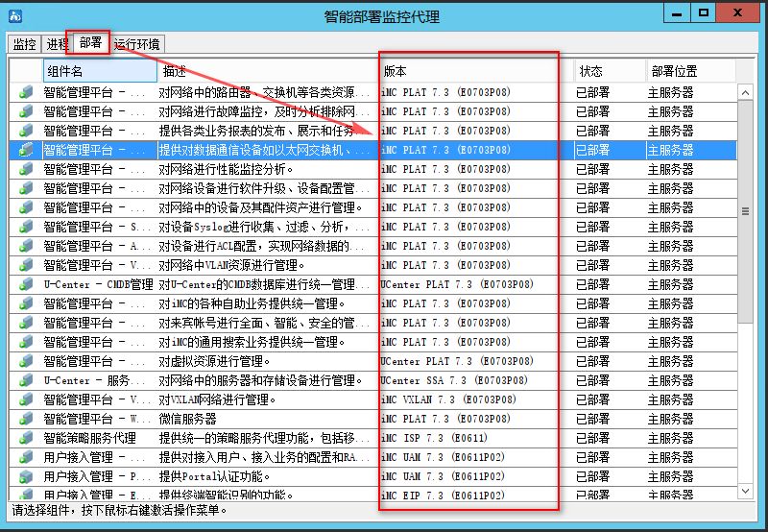
Task: Click the icon of the 接入用户 RADIUS row
Action: point(26,457)
